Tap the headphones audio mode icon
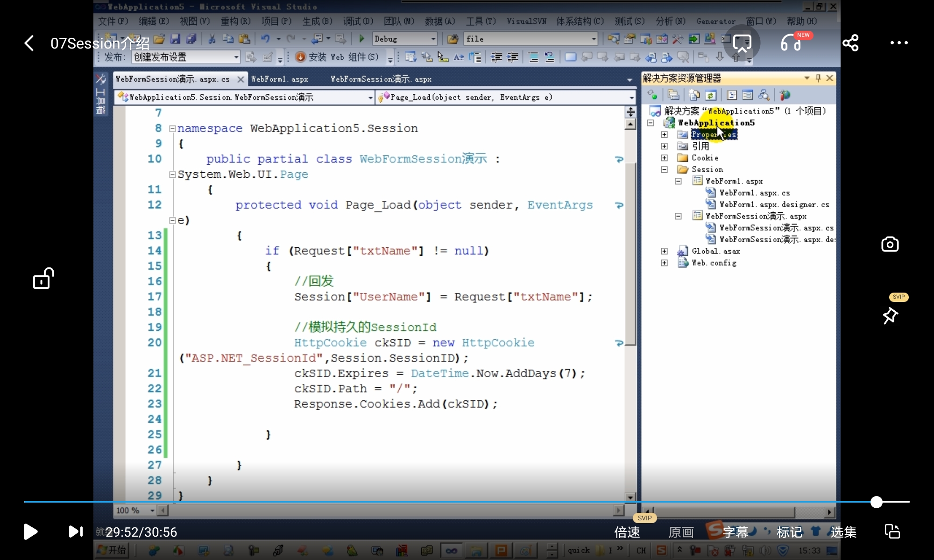The width and height of the screenshot is (934, 560). 791,43
